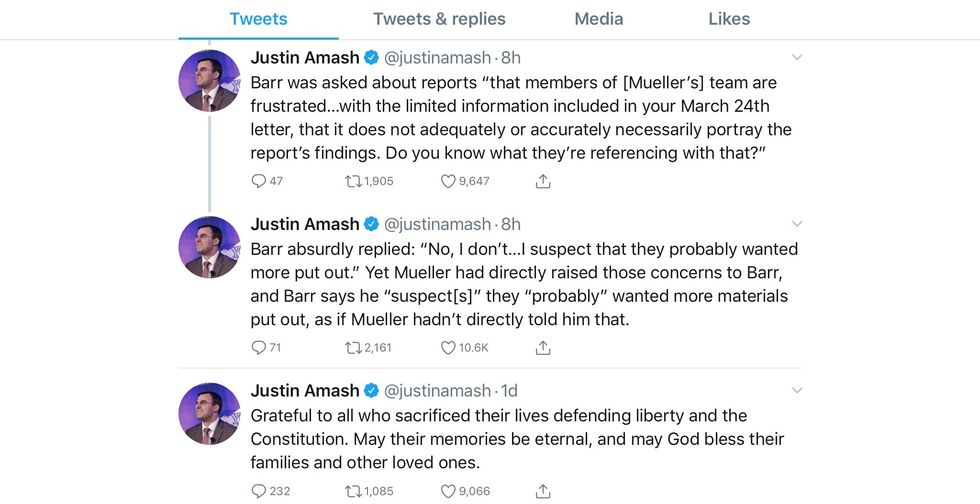Reply to the 'Grateful to all' tweet
This screenshot has height=504, width=980.
258,491
